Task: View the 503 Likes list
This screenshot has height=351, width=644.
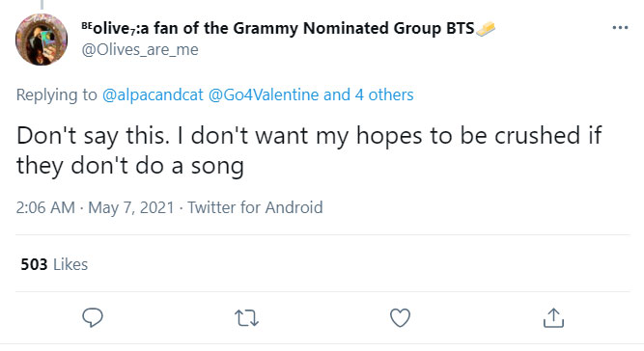Action: pyautogui.click(x=54, y=264)
